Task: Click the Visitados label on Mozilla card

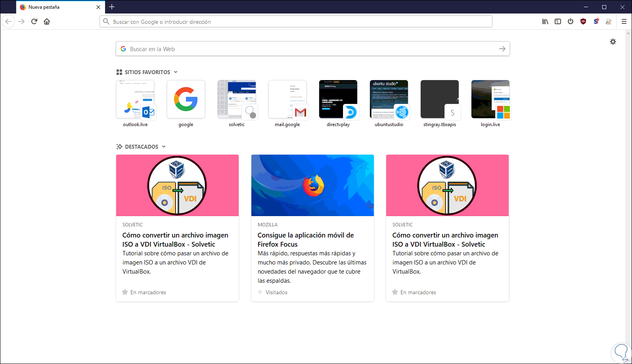Action: (x=276, y=292)
